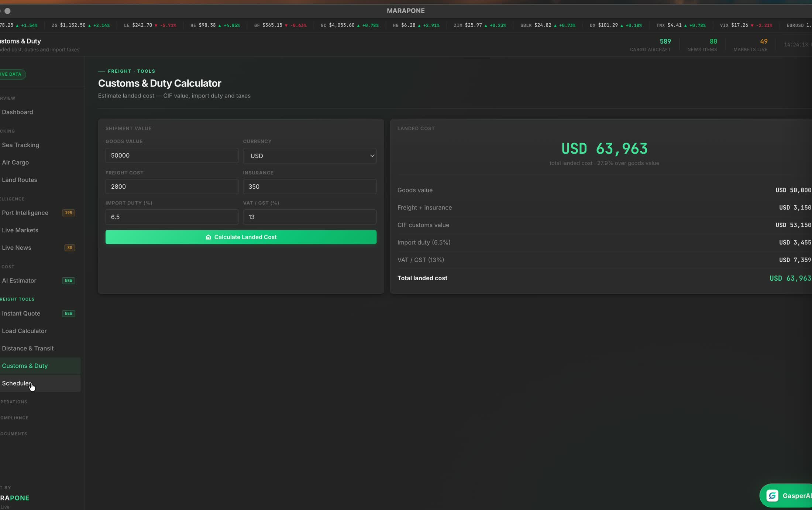This screenshot has height=510, width=812.
Task: Open the Currency dropdown set to USD
Action: coord(310,156)
